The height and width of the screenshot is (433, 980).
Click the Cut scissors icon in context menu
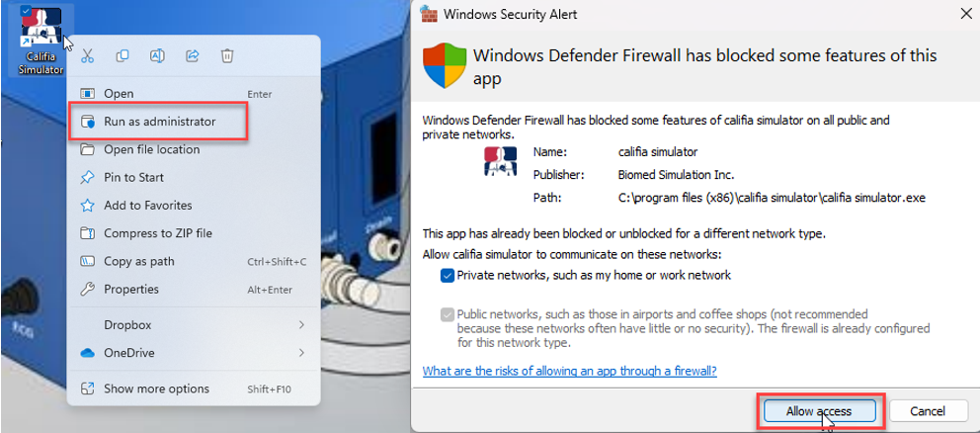coord(88,56)
